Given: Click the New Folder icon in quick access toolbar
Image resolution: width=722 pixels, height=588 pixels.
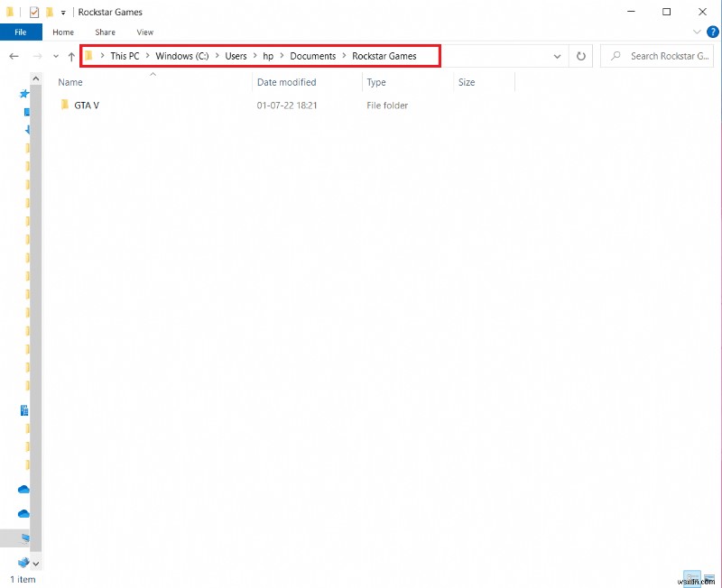Looking at the screenshot, I should [x=51, y=13].
